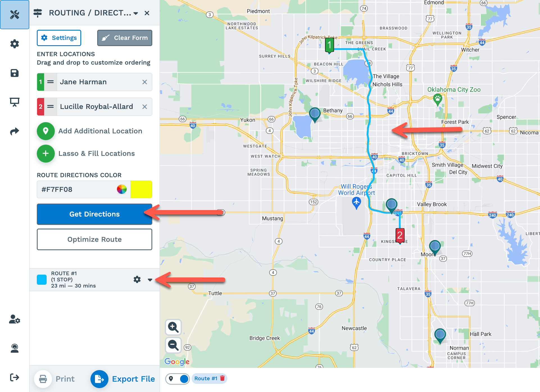Click the logout icon at bottom
540x392 pixels.
15,377
